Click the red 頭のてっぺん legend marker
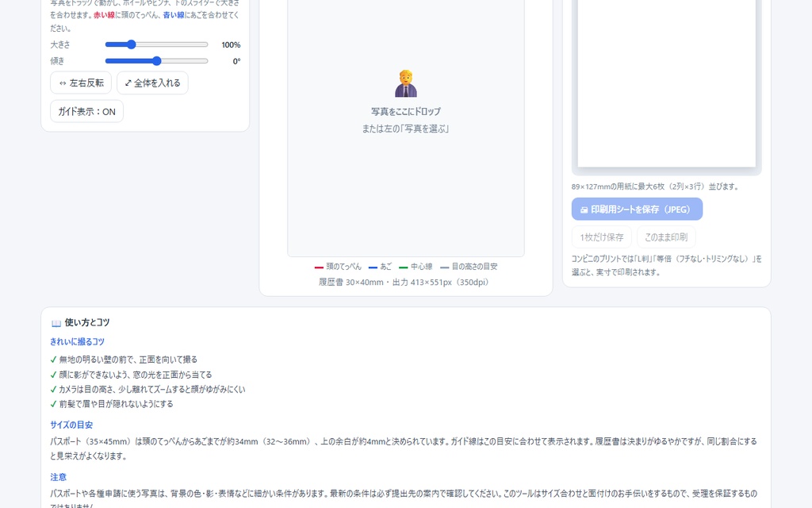The image size is (812, 508). point(319,267)
